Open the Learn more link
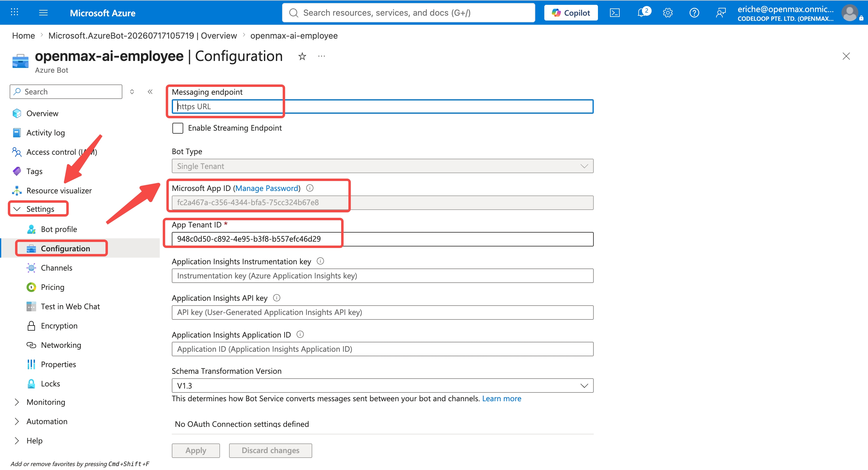Viewport: 868px width, 470px height. (x=502, y=399)
